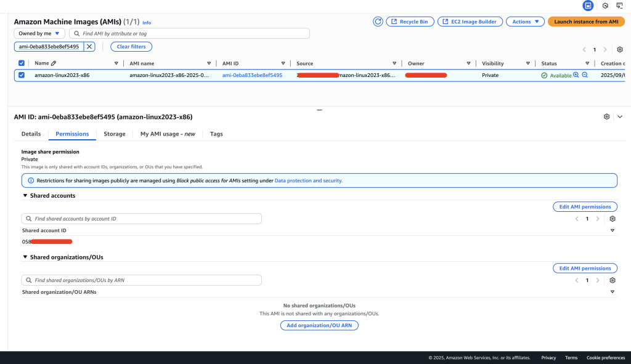Open Shared organizations/OUs table settings gear
This screenshot has width=631, height=364.
pos(613,280)
